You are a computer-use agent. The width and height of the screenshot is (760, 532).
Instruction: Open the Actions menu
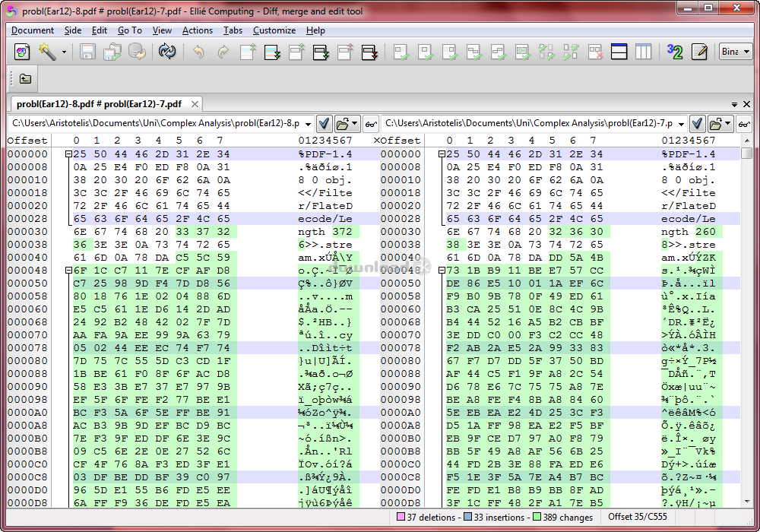pos(197,30)
